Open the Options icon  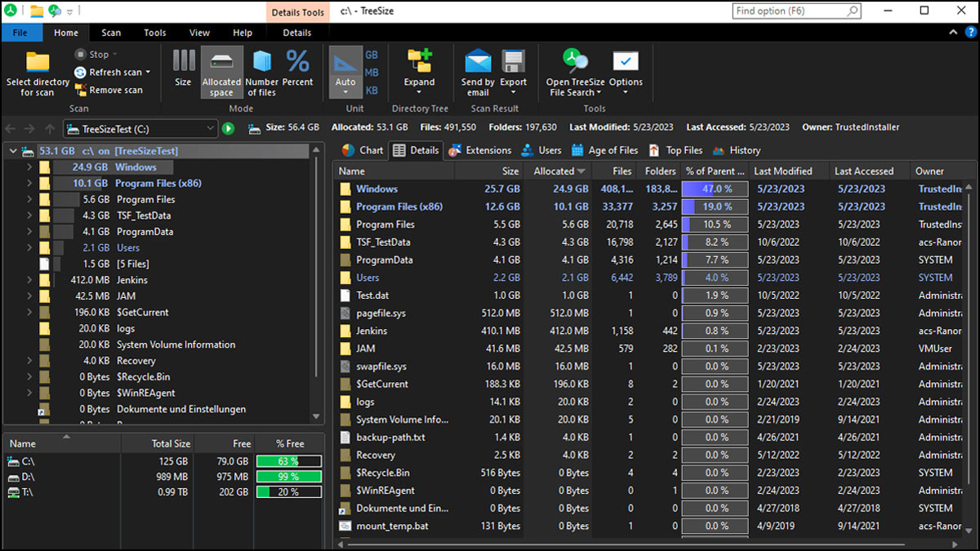[626, 61]
